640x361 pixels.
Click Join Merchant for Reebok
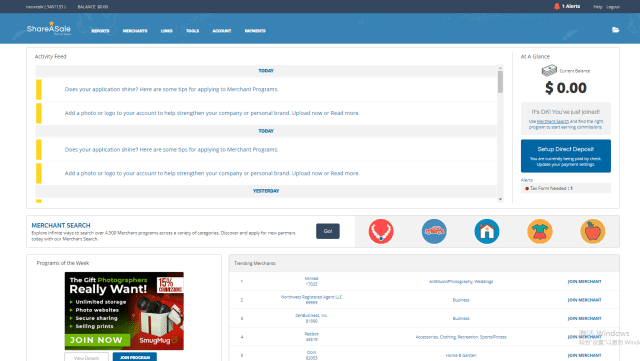tap(584, 337)
